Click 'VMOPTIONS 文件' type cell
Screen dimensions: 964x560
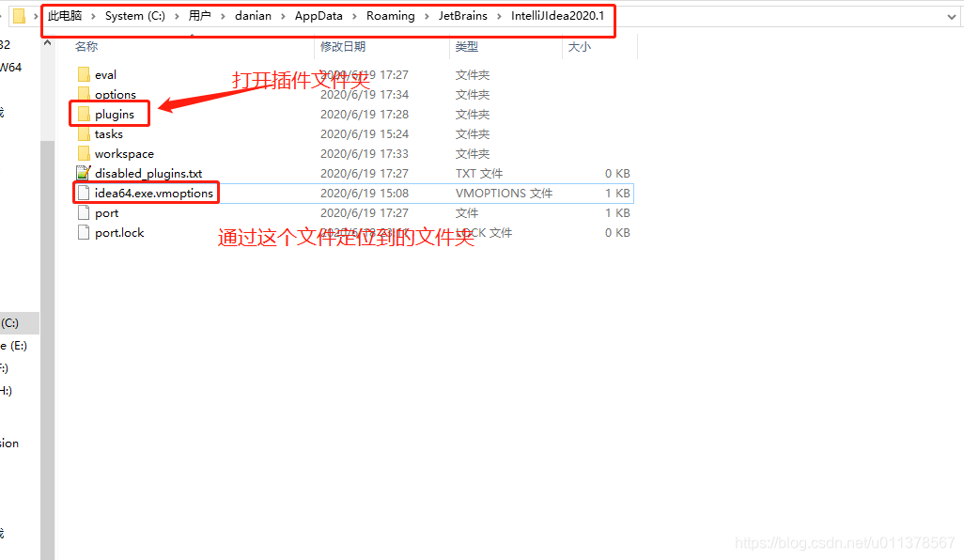(504, 193)
